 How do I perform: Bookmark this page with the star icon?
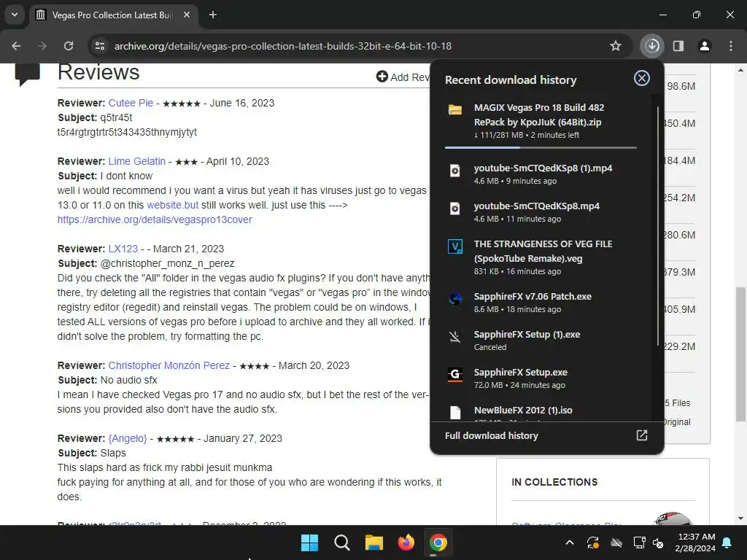click(x=616, y=46)
